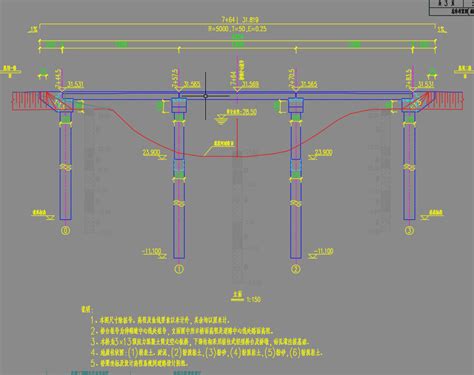474x375 pixels.
Task: Pick the yellow leader label on red riverbed curve
Action: click(224, 144)
